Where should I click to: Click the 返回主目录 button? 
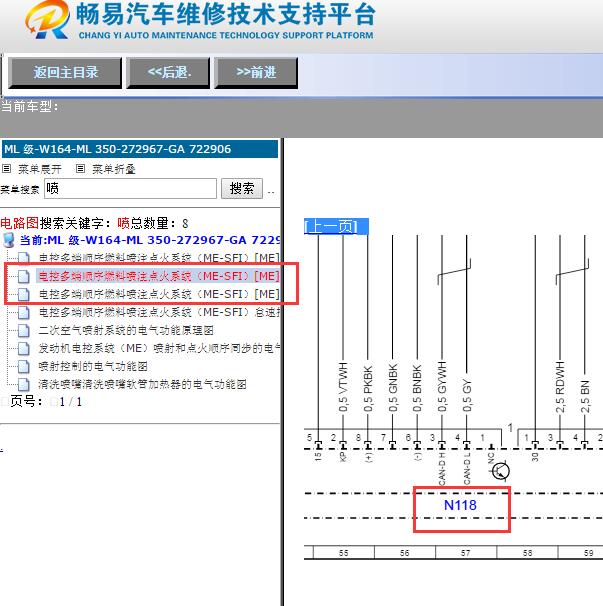tap(65, 73)
